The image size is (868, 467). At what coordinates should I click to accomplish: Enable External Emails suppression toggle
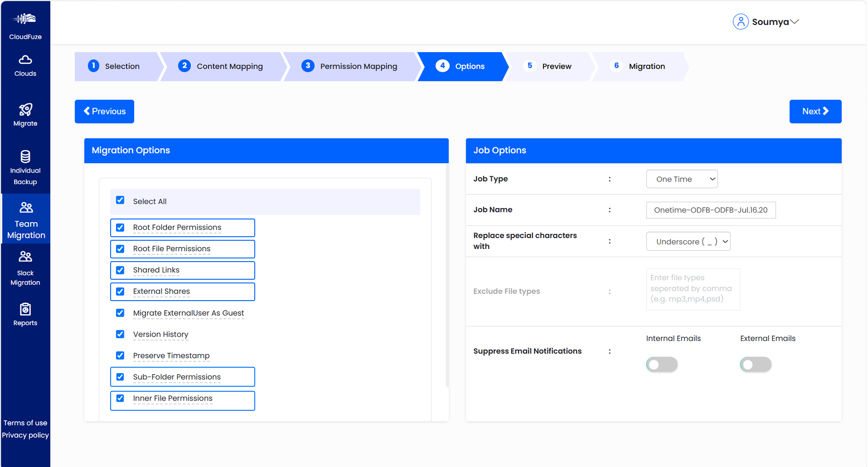click(x=755, y=365)
